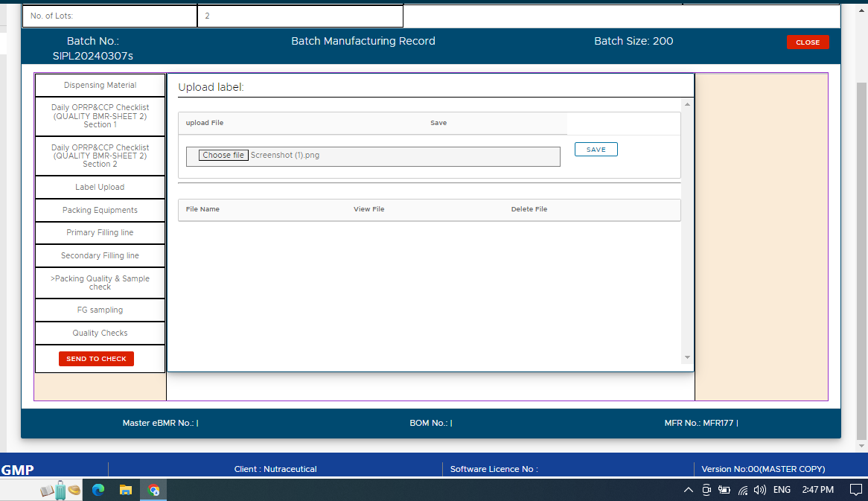Click the Chrome icon in the taskbar
This screenshot has height=501, width=868.
[153, 490]
